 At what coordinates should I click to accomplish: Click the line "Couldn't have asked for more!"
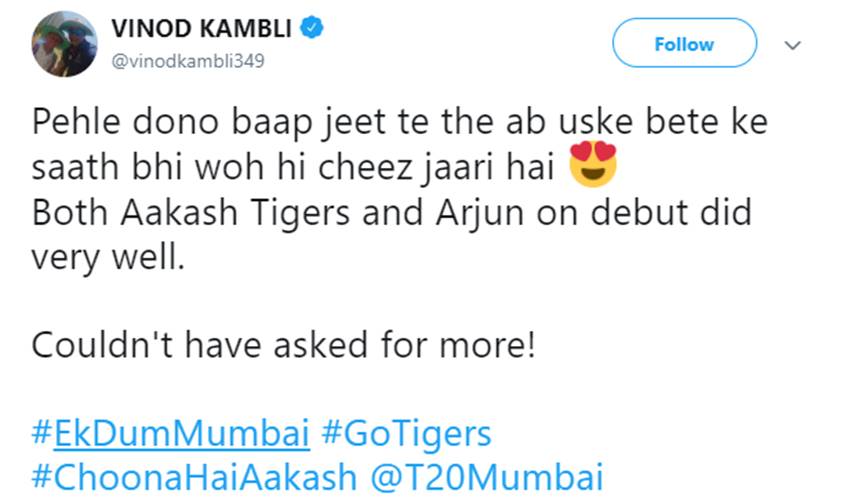(x=284, y=345)
